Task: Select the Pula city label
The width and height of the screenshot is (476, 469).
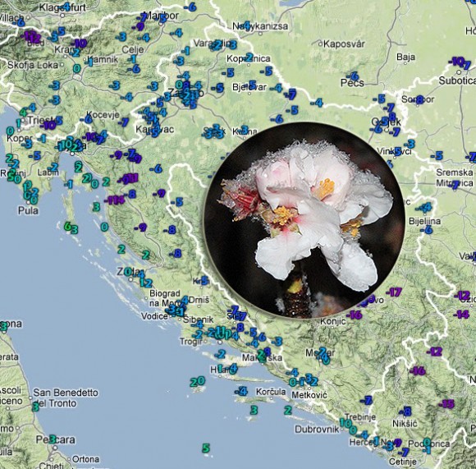Action: click(28, 210)
